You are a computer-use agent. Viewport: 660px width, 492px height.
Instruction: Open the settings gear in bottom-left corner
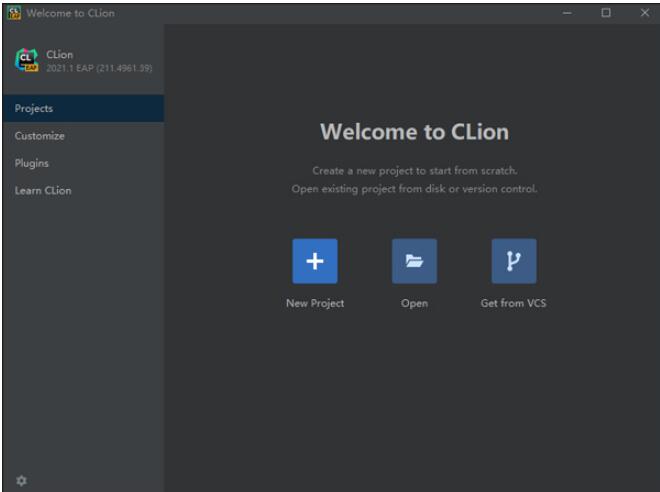(x=21, y=480)
